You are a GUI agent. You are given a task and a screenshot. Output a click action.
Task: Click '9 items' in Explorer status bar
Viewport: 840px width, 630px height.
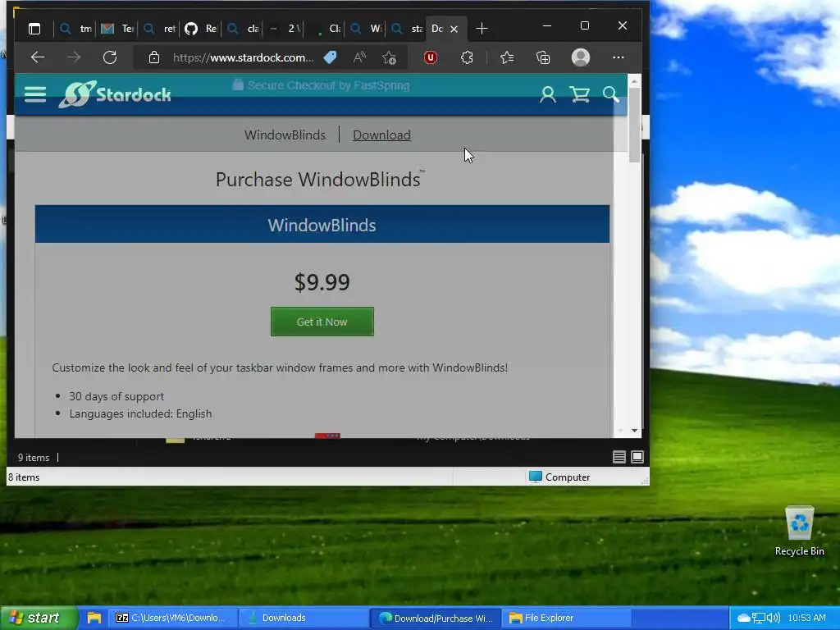click(x=33, y=458)
